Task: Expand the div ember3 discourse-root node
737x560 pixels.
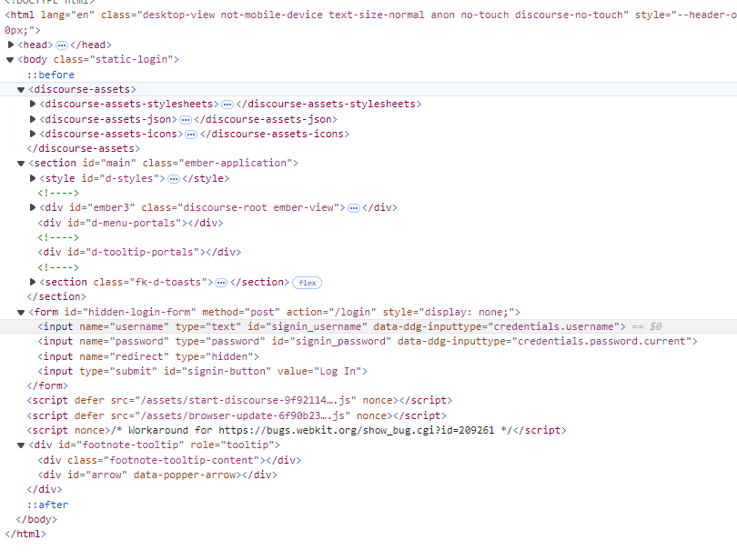Action: click(x=33, y=207)
